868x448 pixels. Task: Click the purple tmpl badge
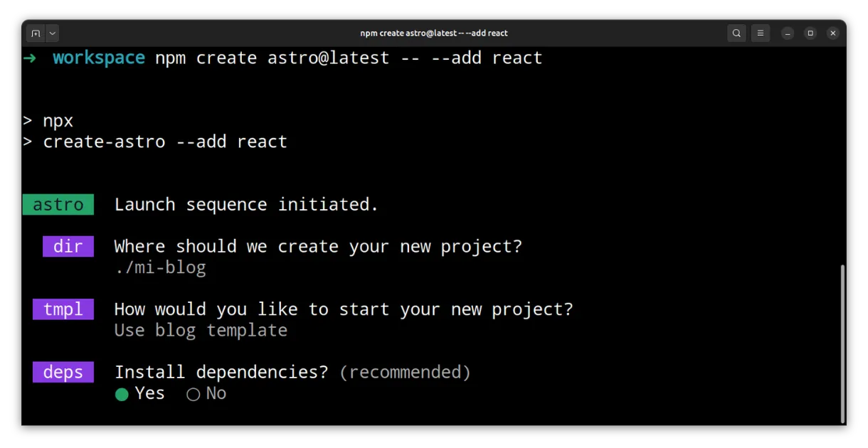pos(63,309)
